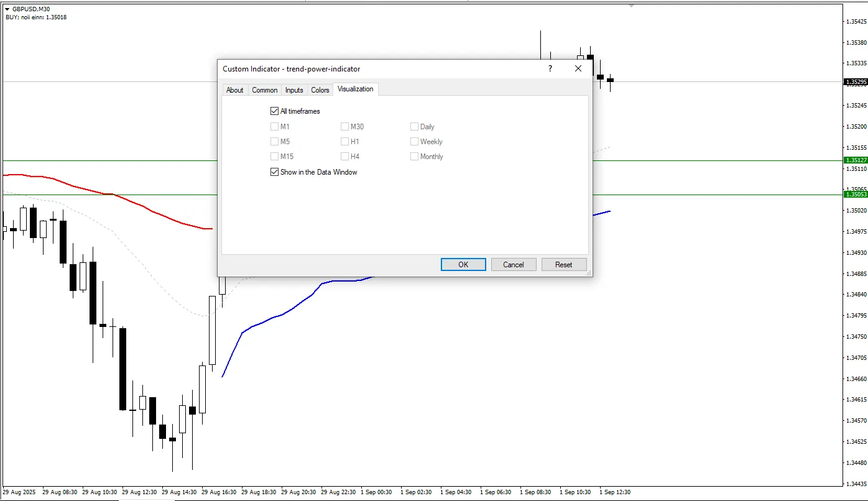Check the Weekly timeframe checkbox
This screenshot has height=501, width=868.
pos(414,142)
